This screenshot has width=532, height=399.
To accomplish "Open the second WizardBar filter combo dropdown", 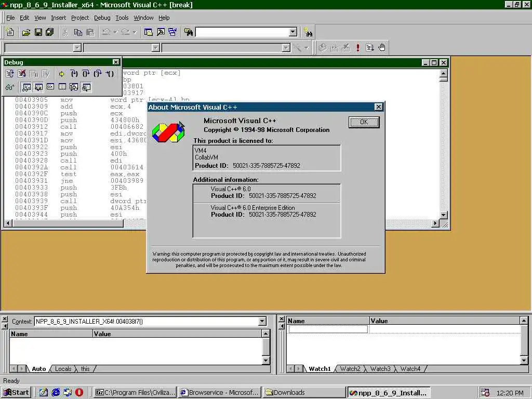I will 155,47.
